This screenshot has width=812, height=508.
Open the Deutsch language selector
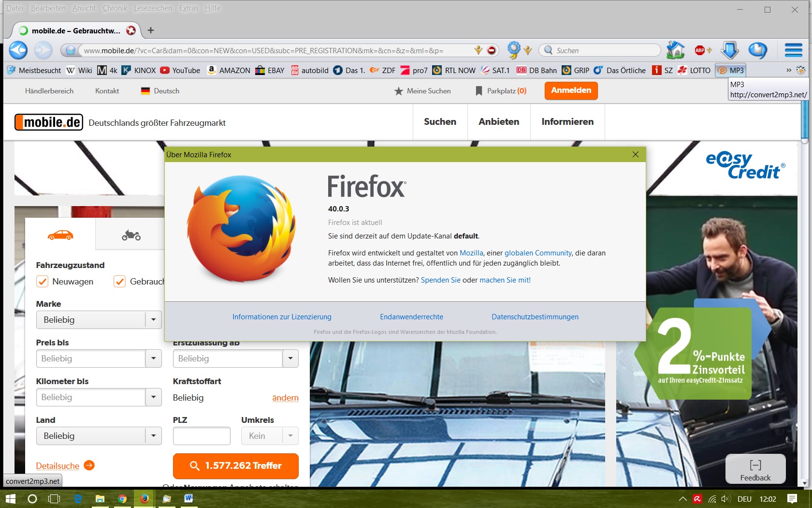(160, 91)
